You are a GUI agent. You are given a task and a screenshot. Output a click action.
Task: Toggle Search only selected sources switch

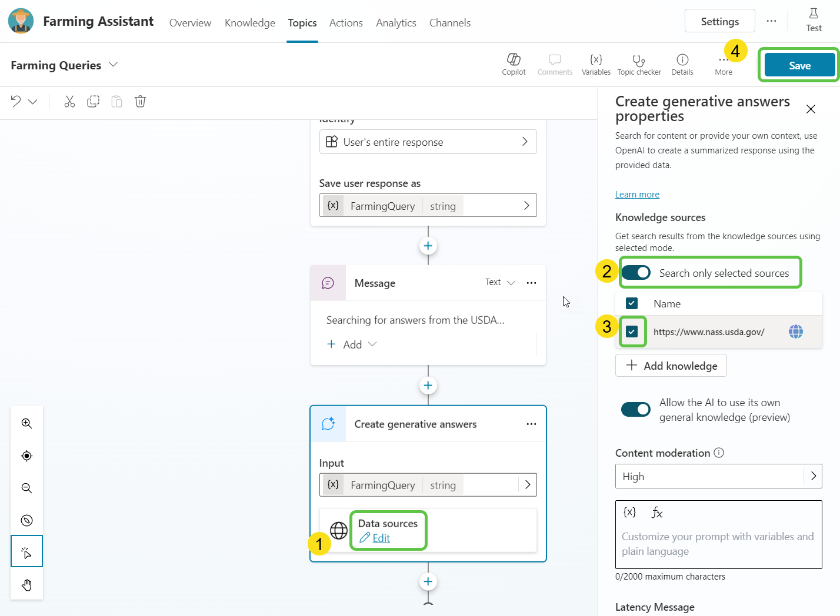636,273
